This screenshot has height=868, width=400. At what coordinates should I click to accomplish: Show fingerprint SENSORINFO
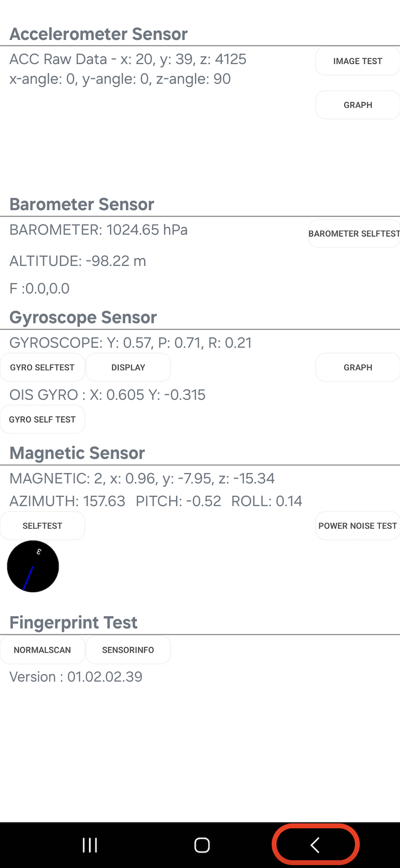(128, 650)
